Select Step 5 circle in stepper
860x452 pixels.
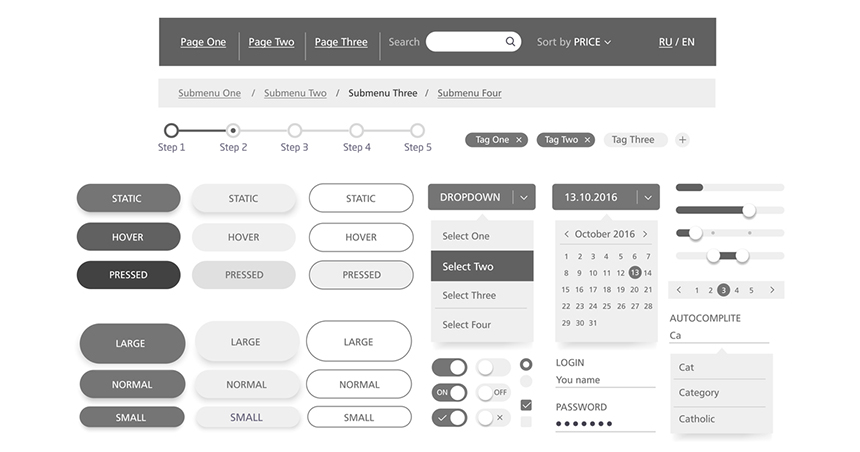(x=417, y=131)
